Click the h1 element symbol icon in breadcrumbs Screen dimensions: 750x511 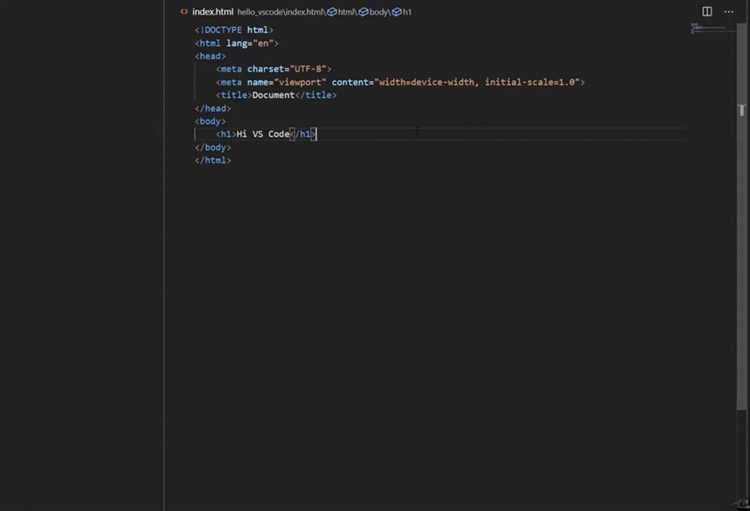point(397,11)
